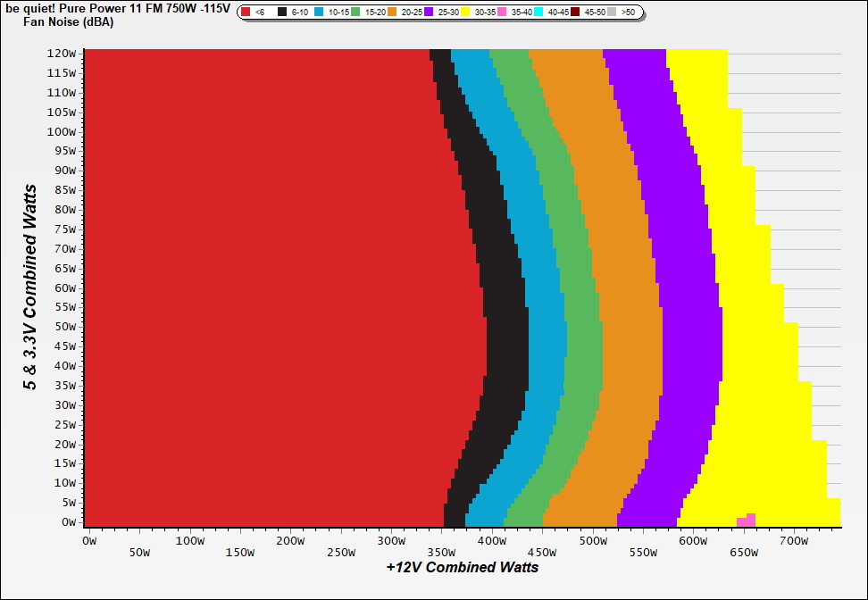
Task: Select the dark red 45-50 legend swatch
Action: click(575, 12)
